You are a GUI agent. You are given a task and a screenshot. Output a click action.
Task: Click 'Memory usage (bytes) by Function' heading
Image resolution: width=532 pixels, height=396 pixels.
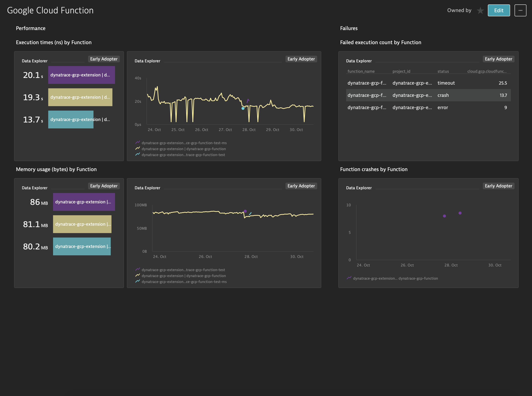(x=56, y=169)
